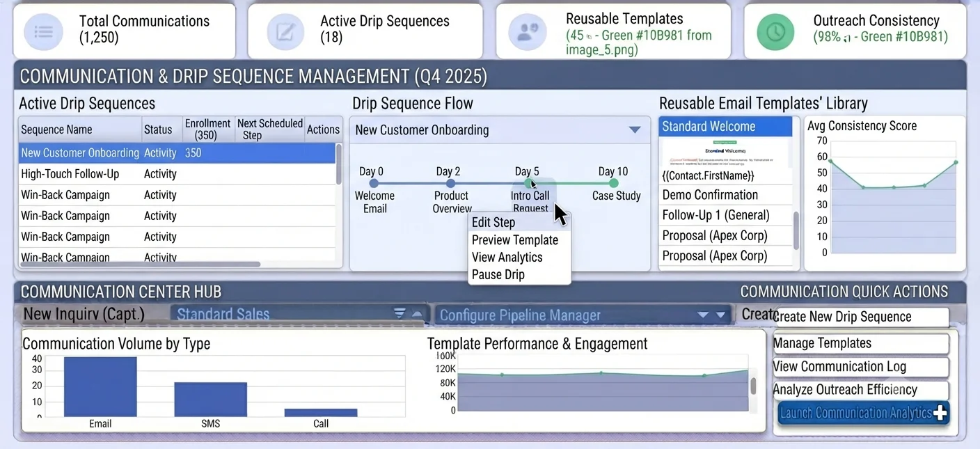Click the {{Contact.FirstName}} placeholder text

pyautogui.click(x=708, y=176)
